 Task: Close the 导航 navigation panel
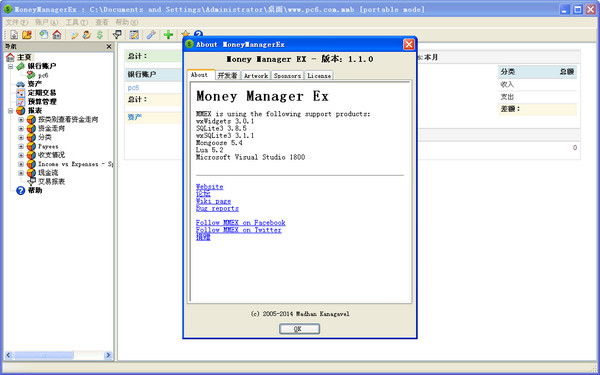click(x=109, y=46)
